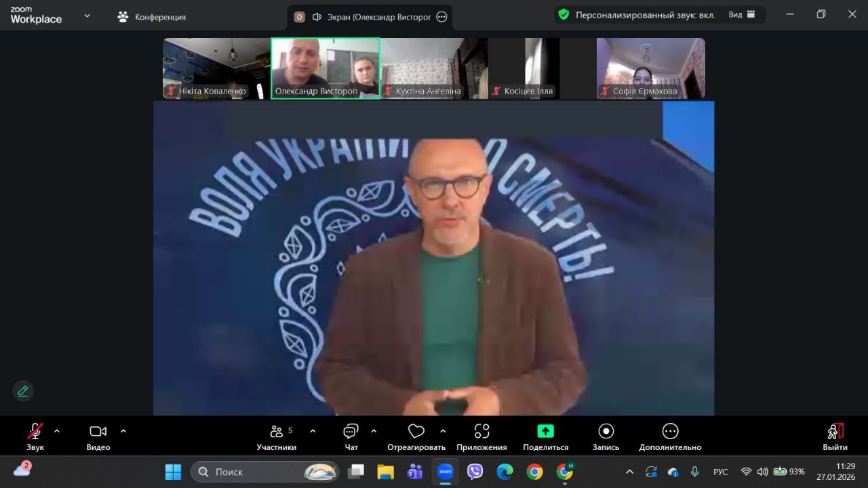
Task: Expand Zoom Workplace dropdown chevron
Action: (87, 15)
